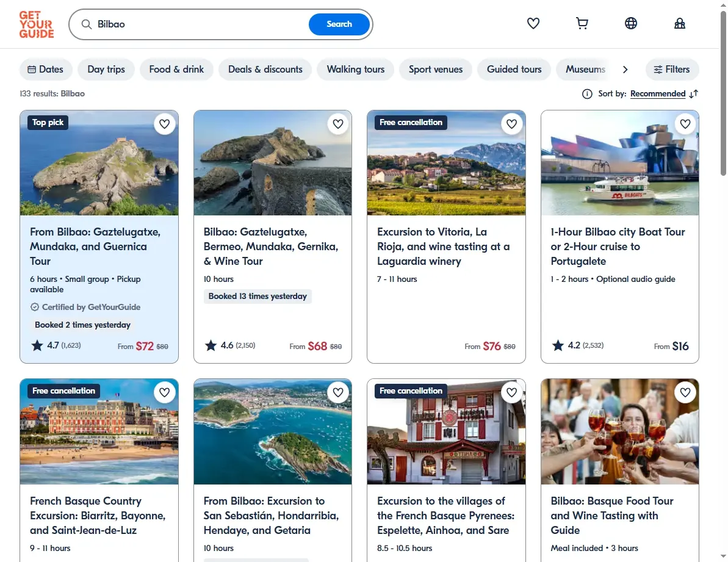Click certified badge icon by GetYourGuide
The height and width of the screenshot is (562, 728).
34,307
